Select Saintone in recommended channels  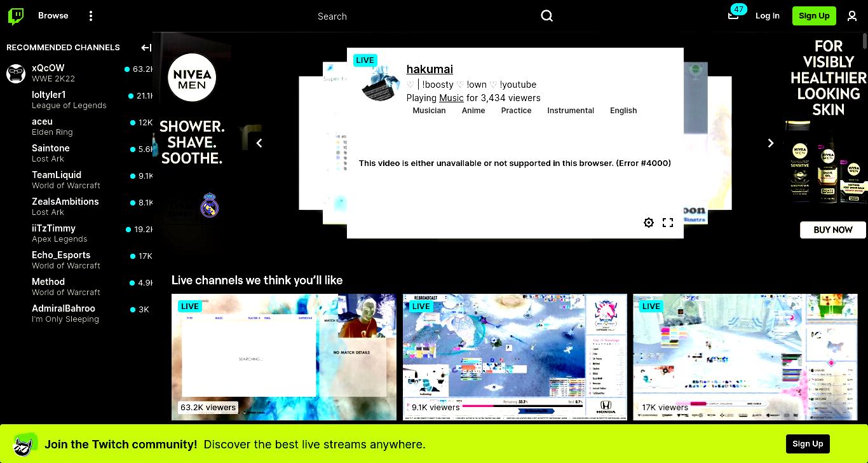[76, 153]
